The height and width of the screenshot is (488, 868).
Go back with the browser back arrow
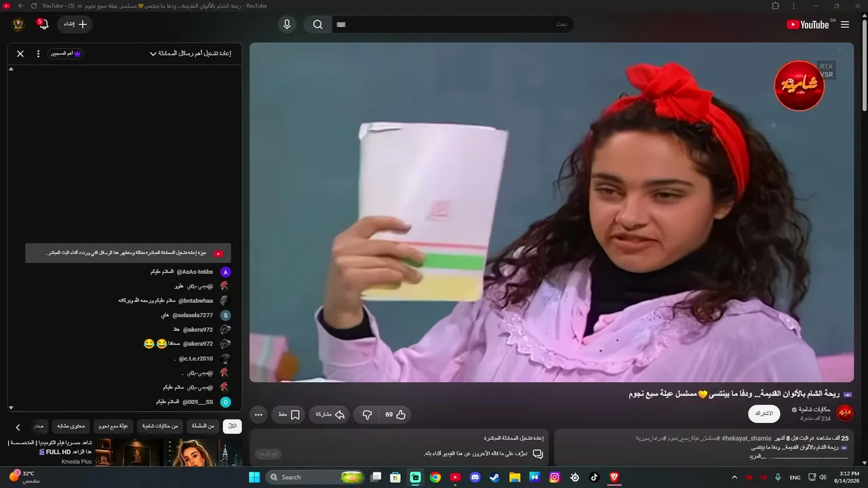click(x=20, y=5)
